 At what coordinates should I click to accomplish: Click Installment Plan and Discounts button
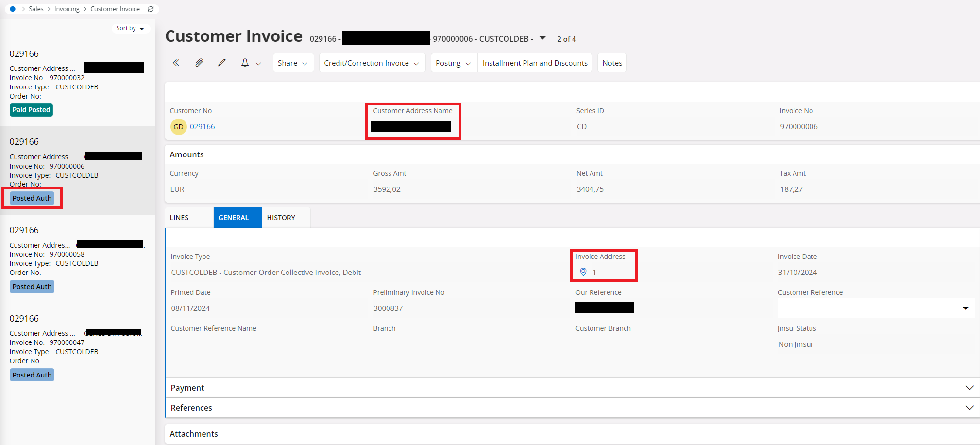[535, 63]
